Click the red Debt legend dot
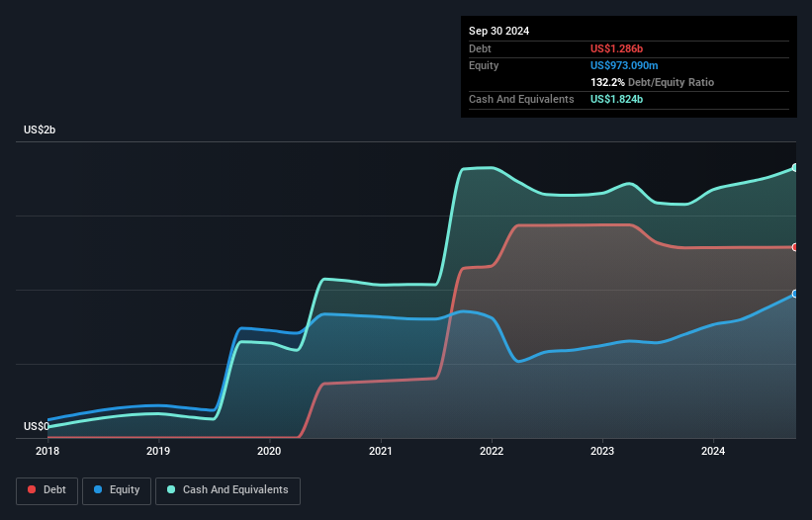 (32, 489)
